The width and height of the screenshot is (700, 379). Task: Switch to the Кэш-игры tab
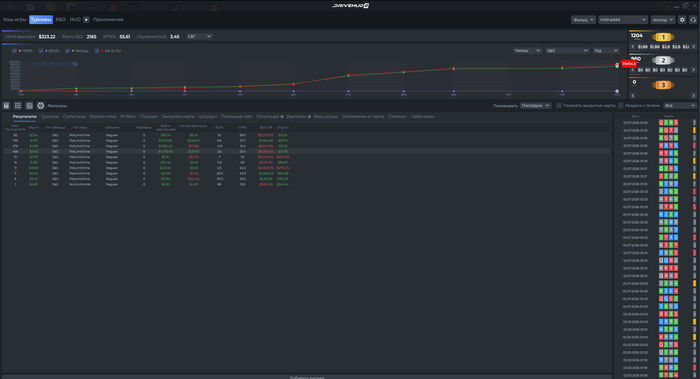pyautogui.click(x=15, y=20)
